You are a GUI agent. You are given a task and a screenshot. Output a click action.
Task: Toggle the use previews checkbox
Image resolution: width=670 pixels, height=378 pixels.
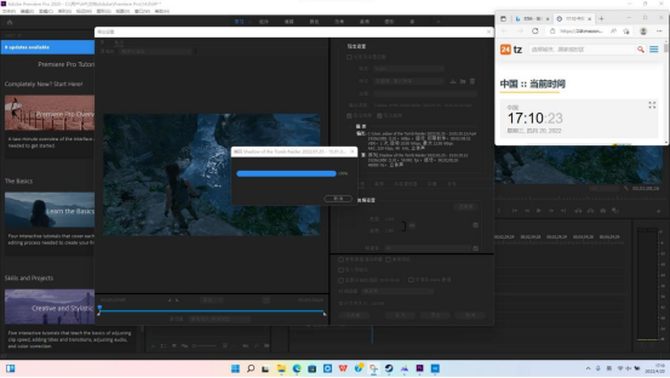point(388,260)
